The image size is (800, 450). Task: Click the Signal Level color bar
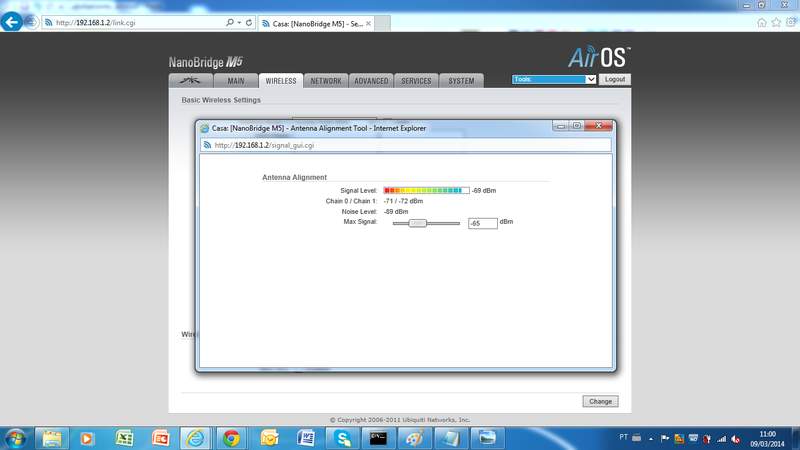(427, 190)
